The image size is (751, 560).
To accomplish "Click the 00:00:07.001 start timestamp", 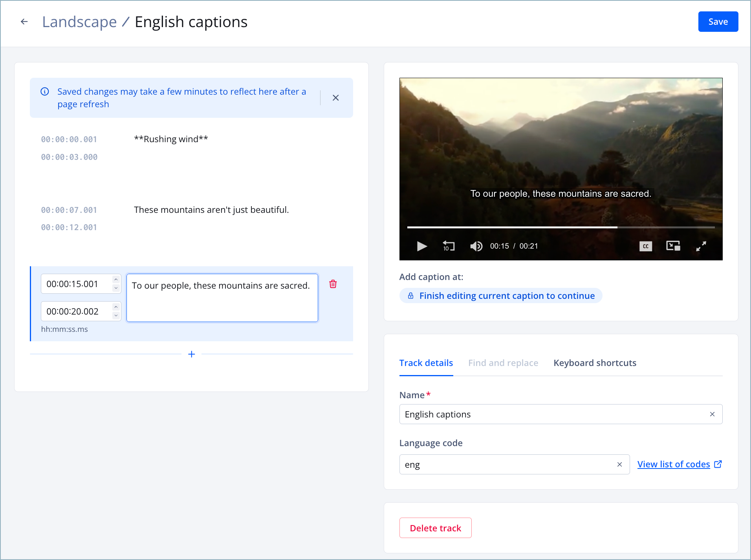I will tap(69, 210).
